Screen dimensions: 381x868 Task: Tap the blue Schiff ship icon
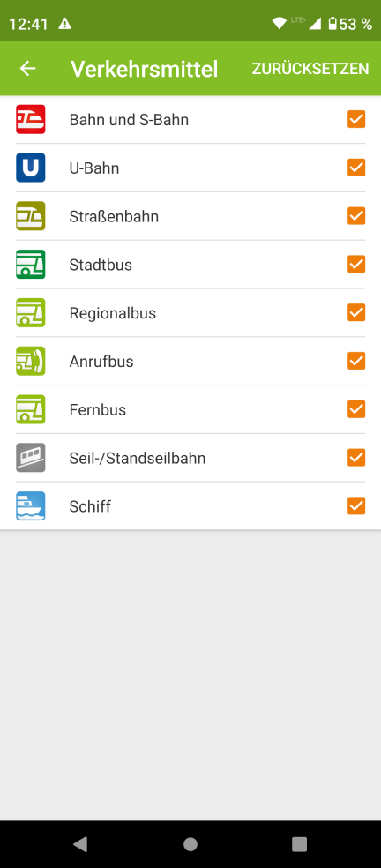click(31, 506)
